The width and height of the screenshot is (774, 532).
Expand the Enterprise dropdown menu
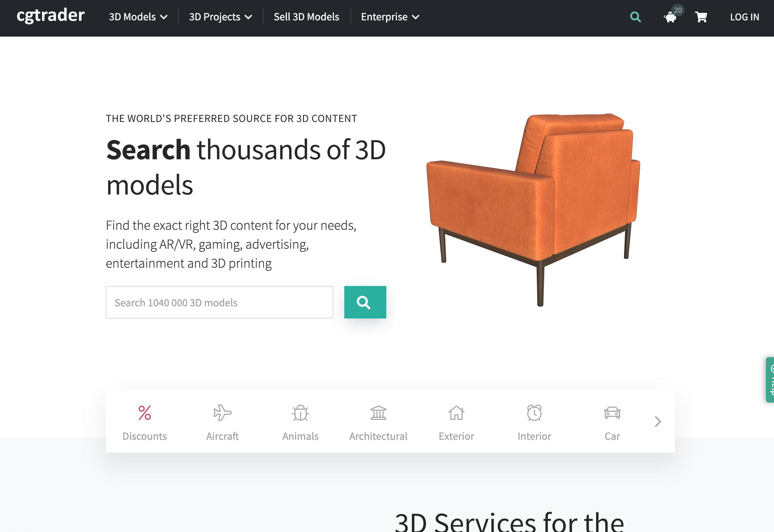pyautogui.click(x=390, y=17)
